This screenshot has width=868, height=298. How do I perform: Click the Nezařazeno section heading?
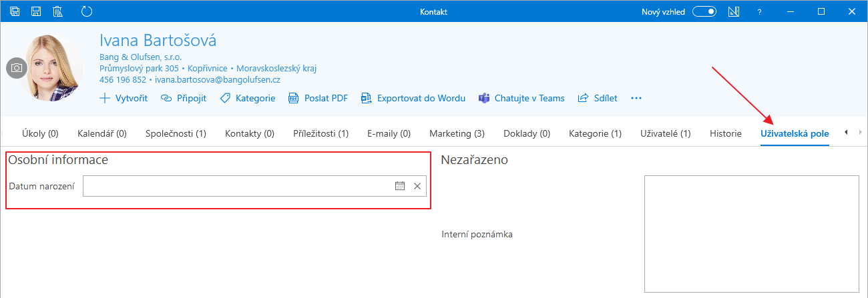[475, 160]
